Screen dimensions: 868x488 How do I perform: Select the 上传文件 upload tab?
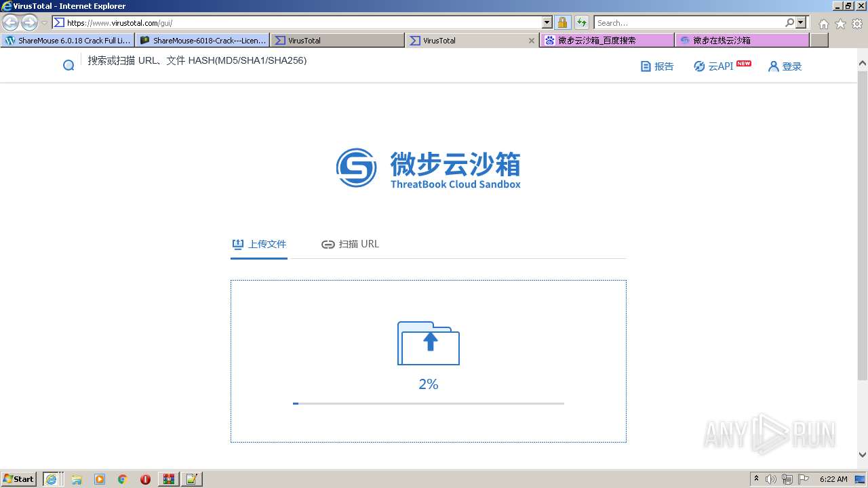[x=259, y=244]
